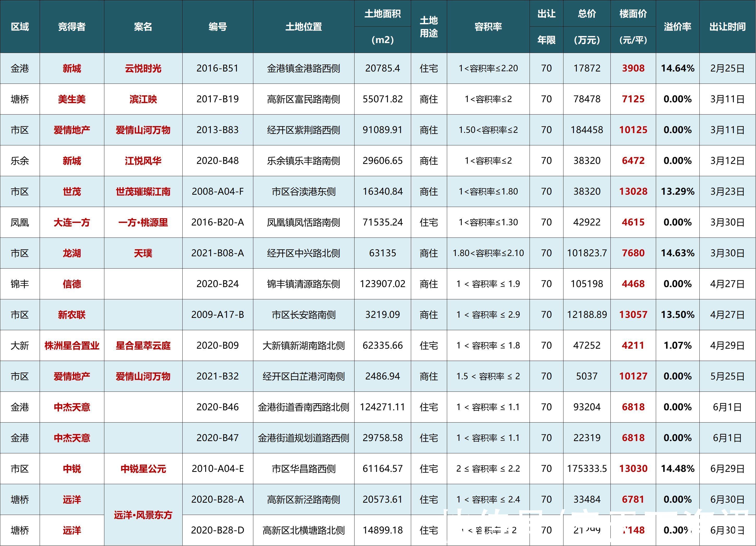Click location 金港街道香南西路北侧
The image size is (756, 546).
tap(303, 407)
